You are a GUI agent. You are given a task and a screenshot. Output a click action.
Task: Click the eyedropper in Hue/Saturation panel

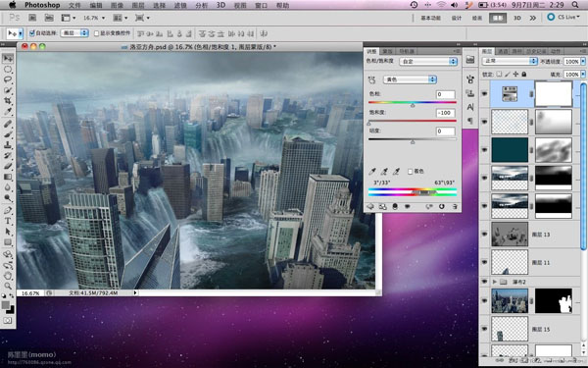pyautogui.click(x=372, y=172)
